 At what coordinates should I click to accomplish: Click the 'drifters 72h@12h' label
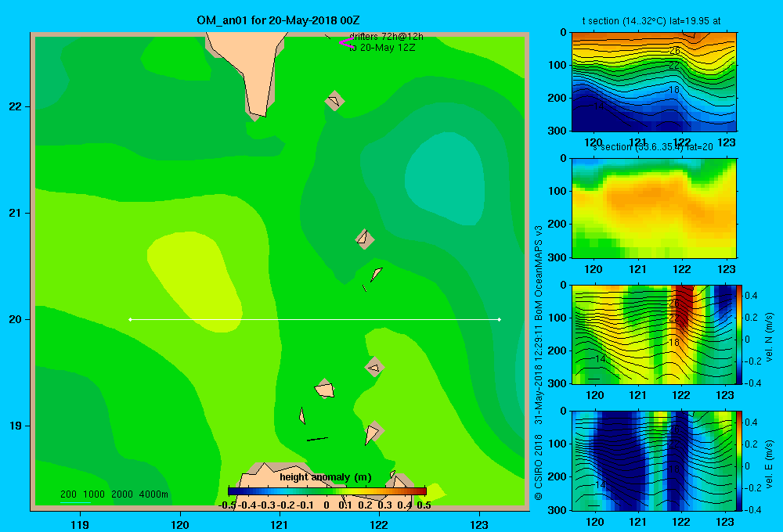[x=386, y=37]
